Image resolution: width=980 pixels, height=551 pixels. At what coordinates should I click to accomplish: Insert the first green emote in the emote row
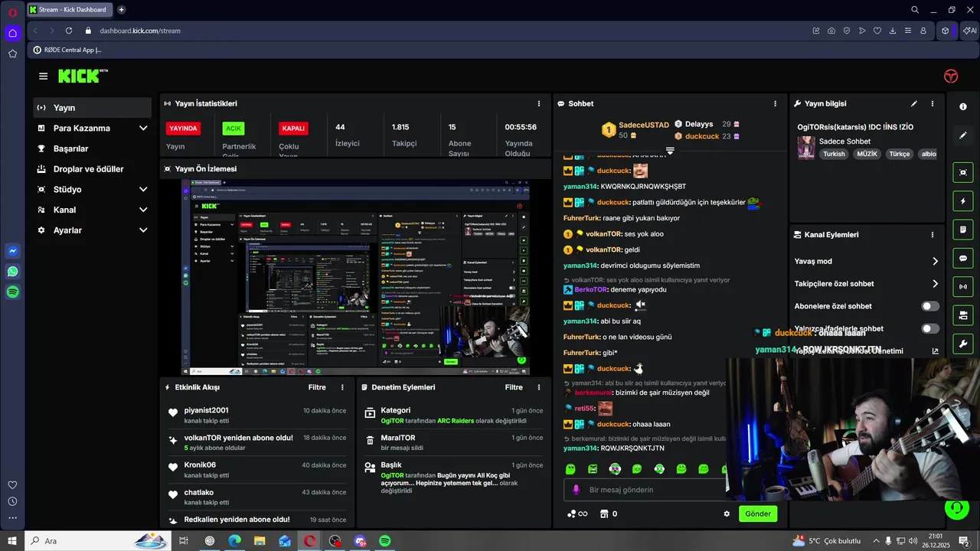(570, 468)
